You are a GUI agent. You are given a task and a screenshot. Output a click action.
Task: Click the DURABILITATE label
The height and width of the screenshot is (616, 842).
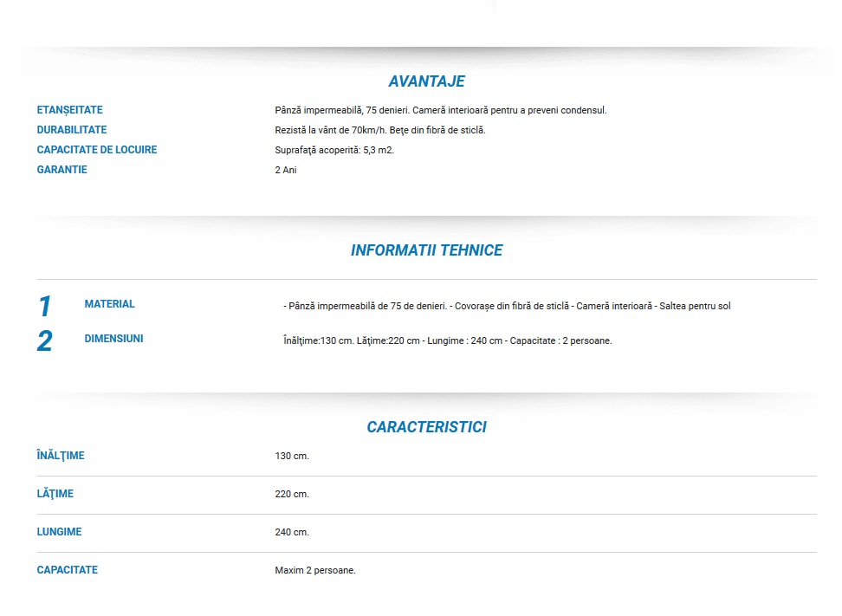(x=72, y=130)
